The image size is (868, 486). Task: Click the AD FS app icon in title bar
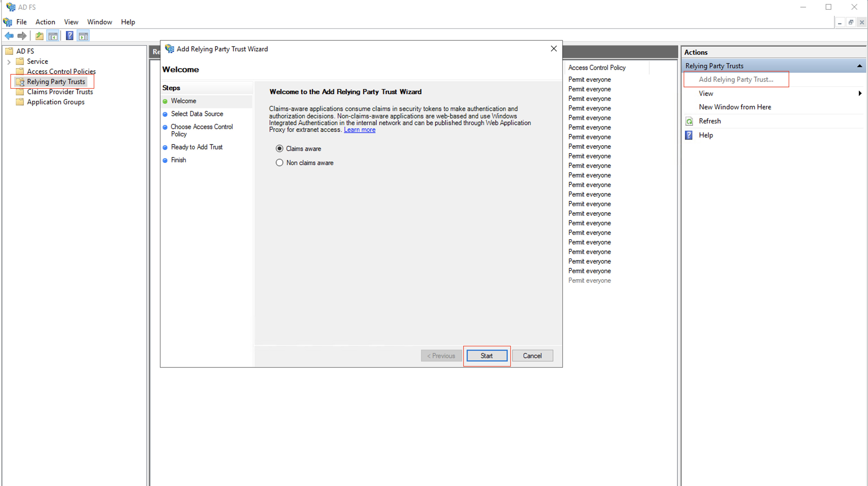pyautogui.click(x=11, y=7)
